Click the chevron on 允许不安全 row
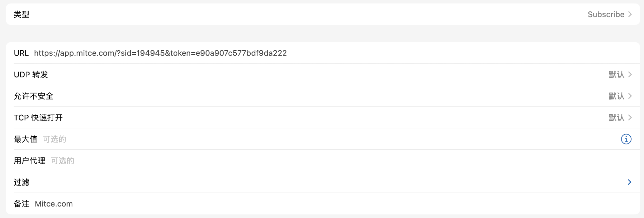The image size is (644, 218). [x=630, y=96]
